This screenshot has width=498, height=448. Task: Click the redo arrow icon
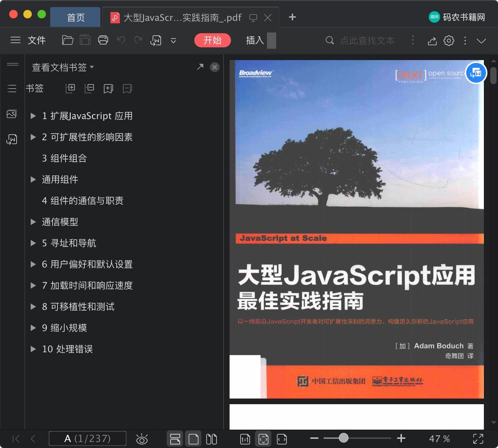coord(138,40)
